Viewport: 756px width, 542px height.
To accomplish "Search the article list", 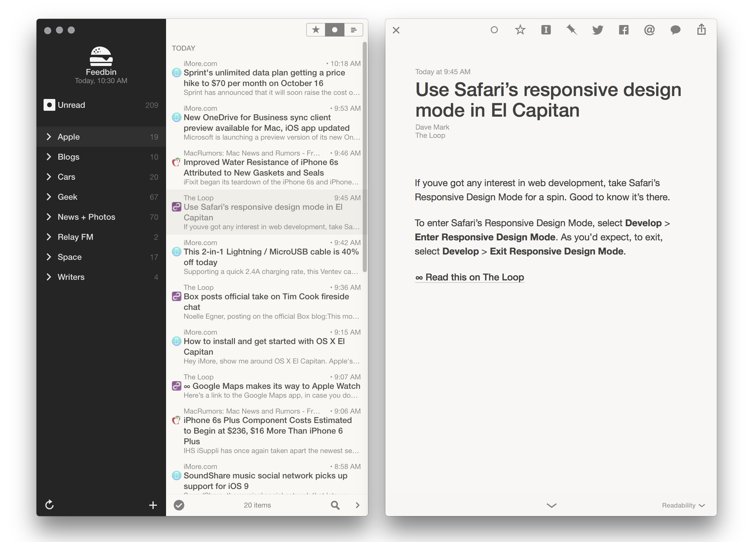I will coord(335,505).
